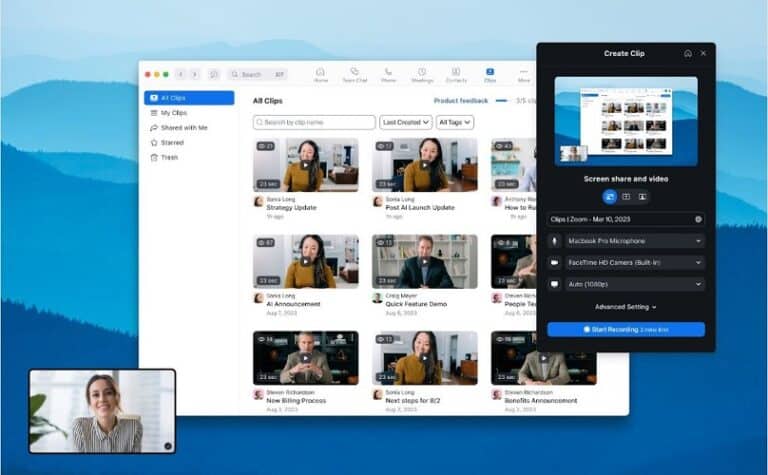Switch to the Phone tab

pyautogui.click(x=388, y=75)
